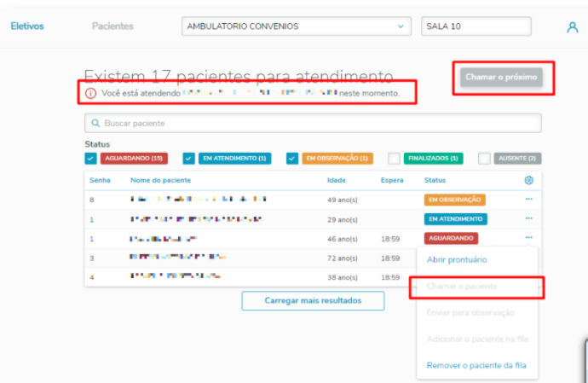Click the AUSENTE (2) filter badge

517,159
